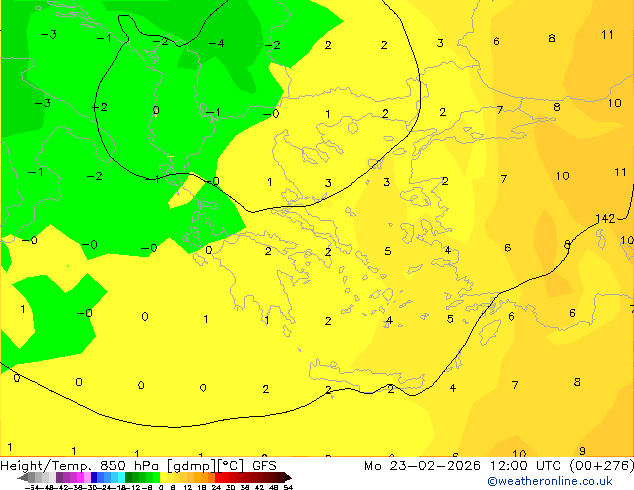Click the bright red swatch in the legend
Image resolution: width=634 pixels, height=490 pixels.
[218, 478]
